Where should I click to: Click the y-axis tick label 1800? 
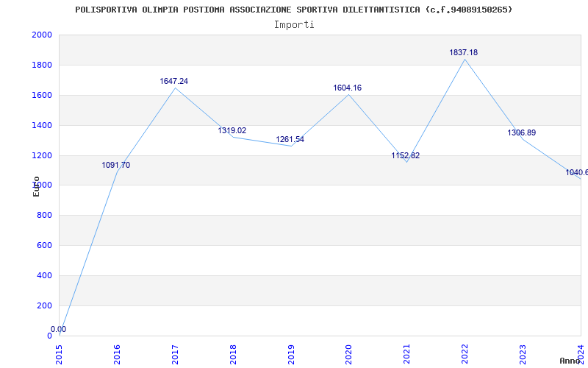click(42, 65)
